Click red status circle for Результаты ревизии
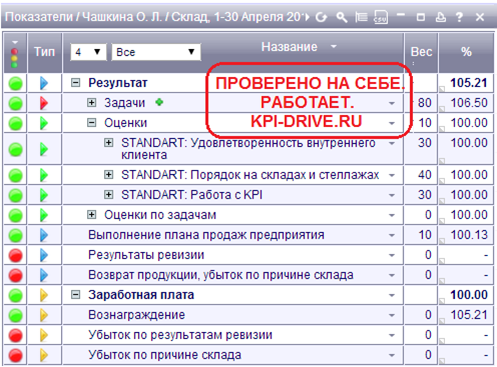 point(15,255)
